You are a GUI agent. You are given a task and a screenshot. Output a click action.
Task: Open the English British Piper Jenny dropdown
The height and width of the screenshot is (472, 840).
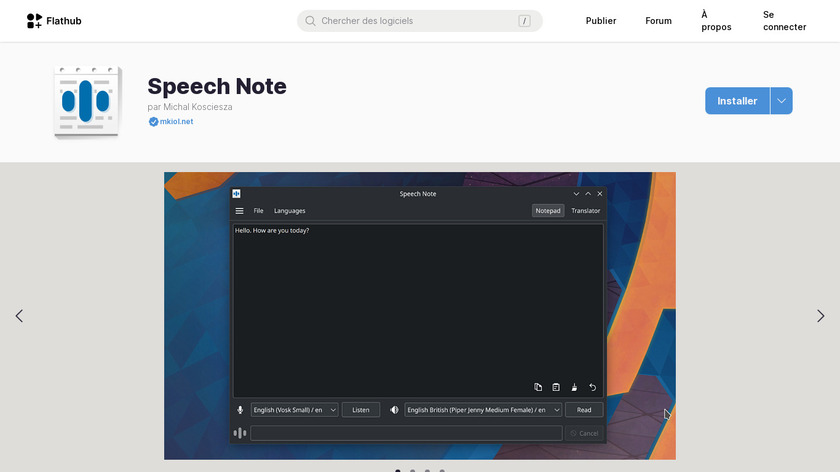(x=483, y=410)
